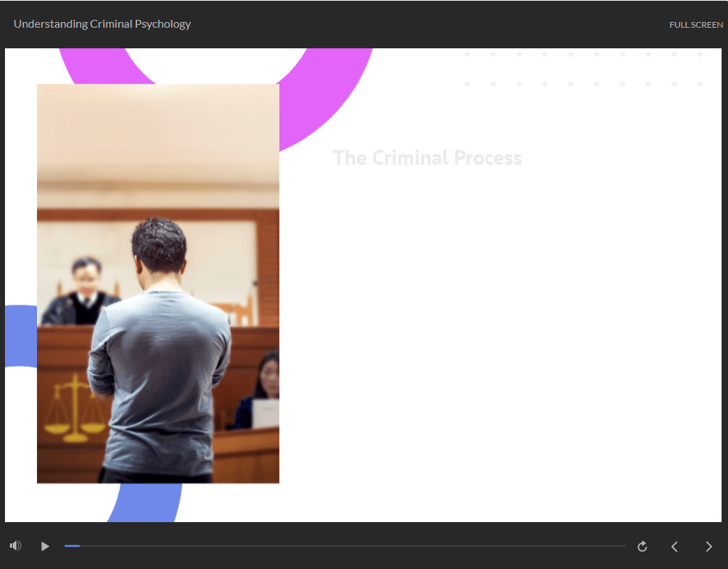Click the woman seated at the laptop
This screenshot has height=569, width=728.
(266, 387)
